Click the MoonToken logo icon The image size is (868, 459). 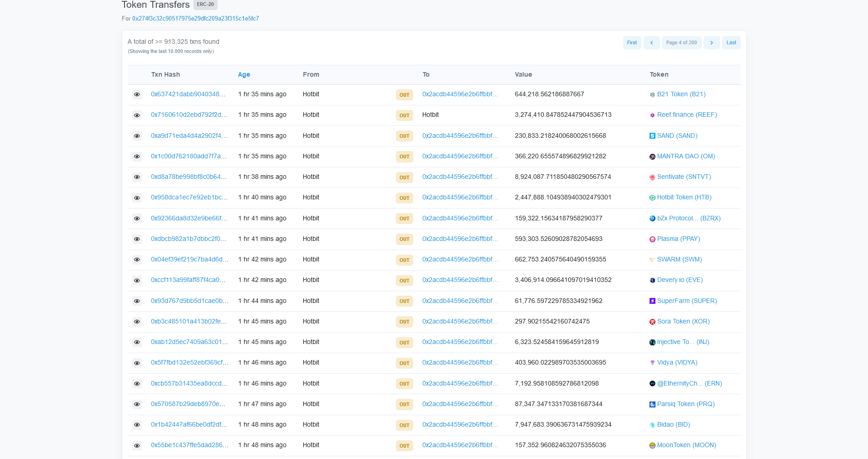652,445
